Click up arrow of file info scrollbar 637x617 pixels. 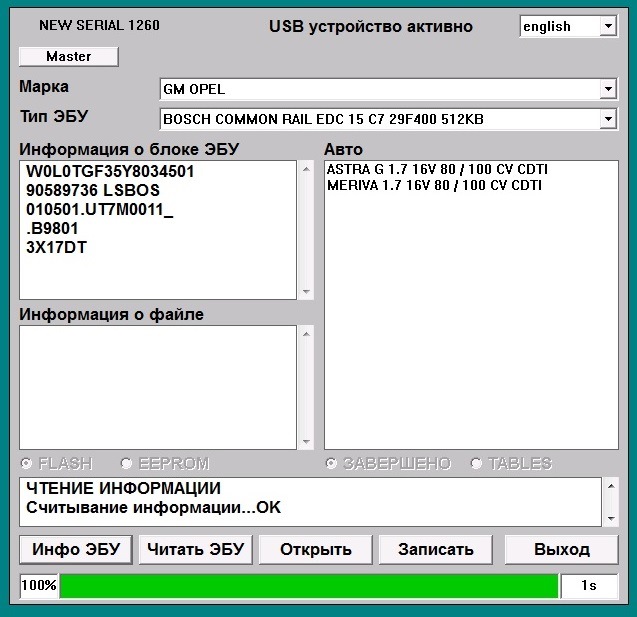tap(306, 334)
